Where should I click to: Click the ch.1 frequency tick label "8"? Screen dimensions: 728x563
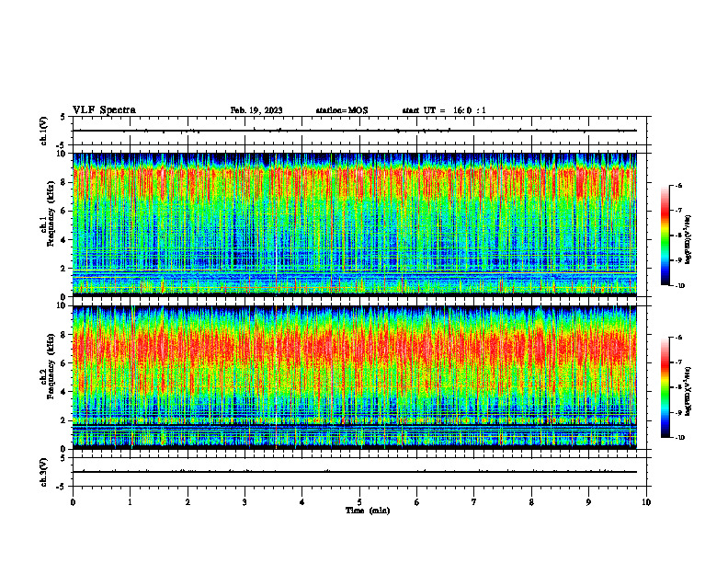(x=64, y=182)
